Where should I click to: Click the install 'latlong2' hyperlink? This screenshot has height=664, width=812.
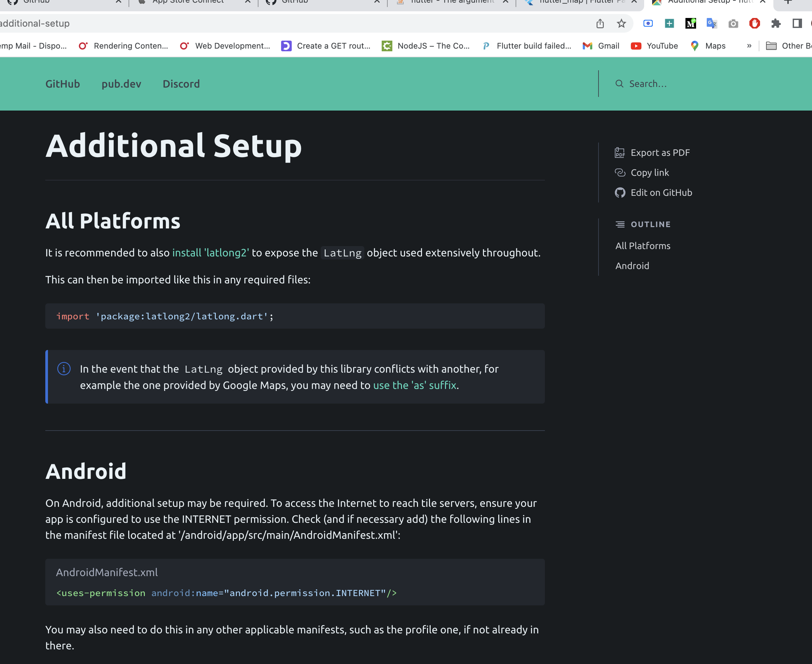coord(210,253)
